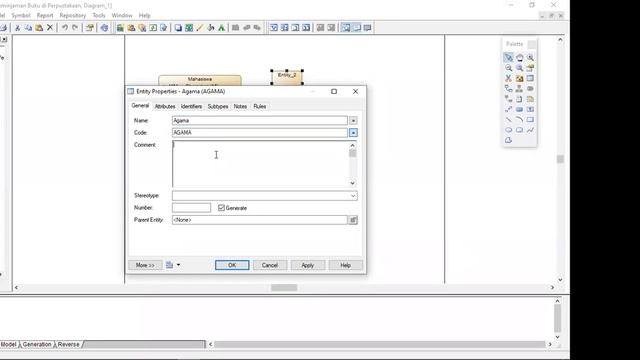Viewport: 640px width, 360px height.
Task: Open the Window menu
Action: click(122, 16)
